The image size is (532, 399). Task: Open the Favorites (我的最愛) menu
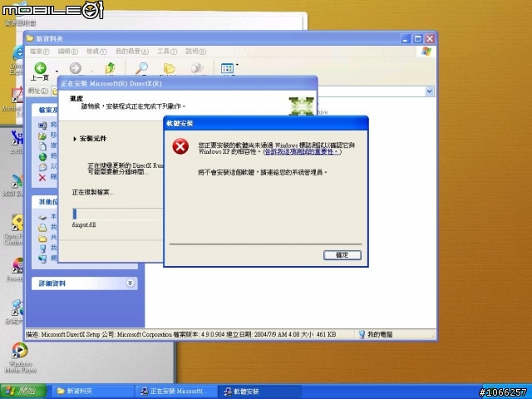(132, 52)
